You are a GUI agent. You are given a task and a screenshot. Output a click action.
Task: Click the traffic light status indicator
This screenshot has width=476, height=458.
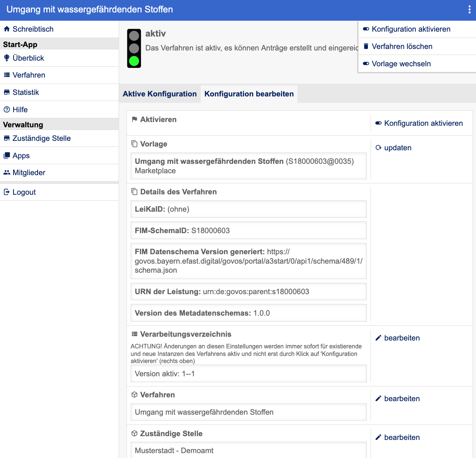click(134, 49)
